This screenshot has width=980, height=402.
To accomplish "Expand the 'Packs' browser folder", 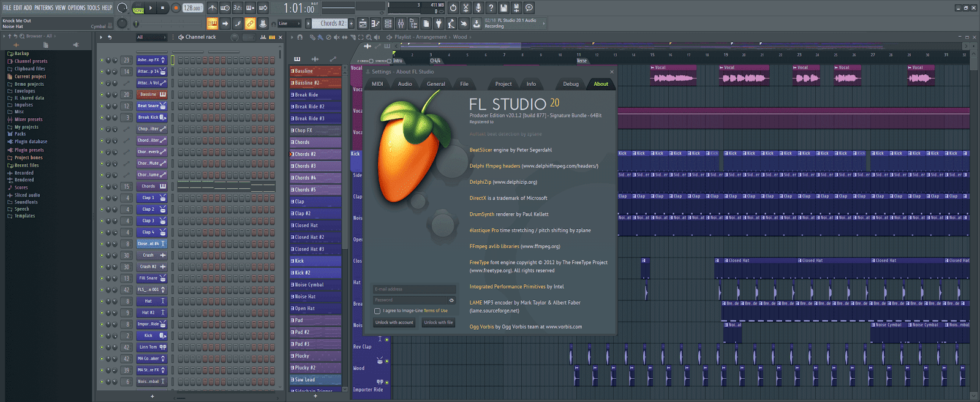I will (x=20, y=134).
